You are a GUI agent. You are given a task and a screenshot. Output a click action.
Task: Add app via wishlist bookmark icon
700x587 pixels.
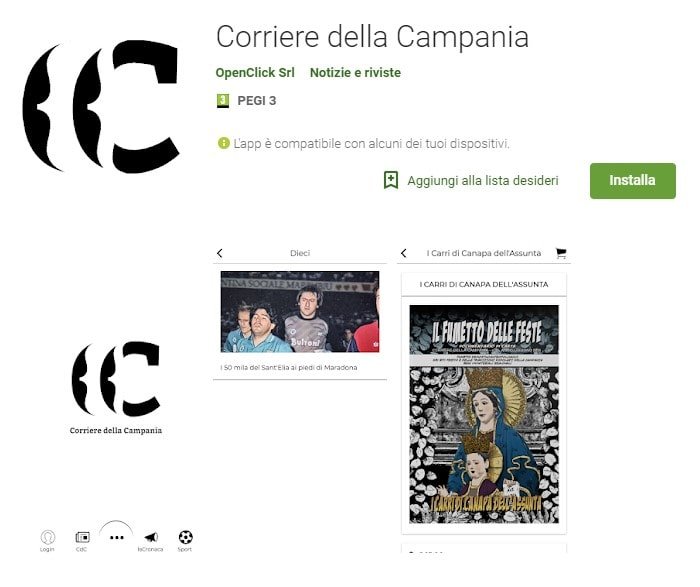click(x=391, y=180)
